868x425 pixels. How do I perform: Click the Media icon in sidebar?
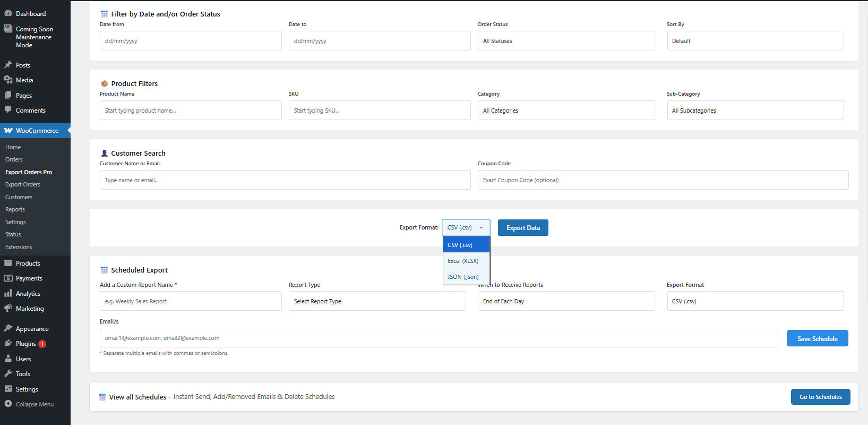point(8,80)
